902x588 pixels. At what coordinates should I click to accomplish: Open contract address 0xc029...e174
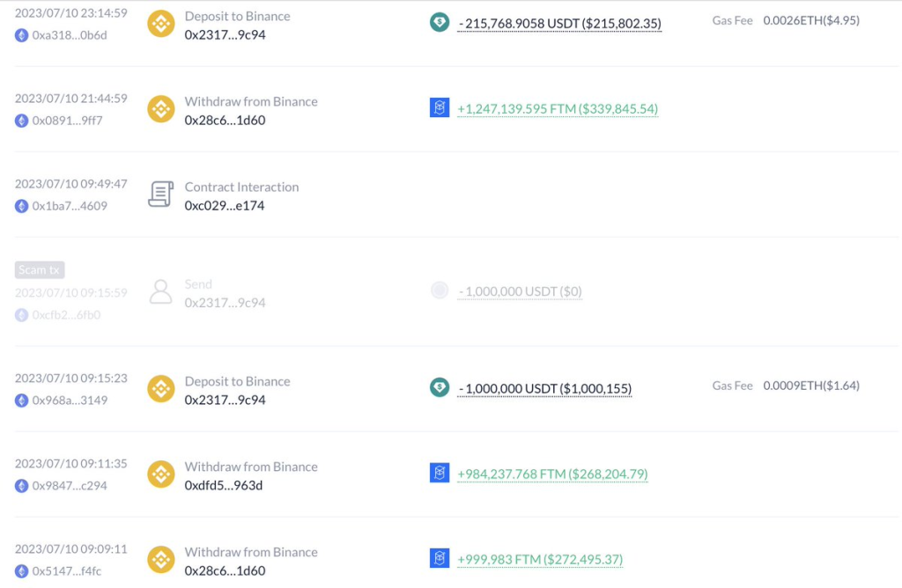point(225,206)
